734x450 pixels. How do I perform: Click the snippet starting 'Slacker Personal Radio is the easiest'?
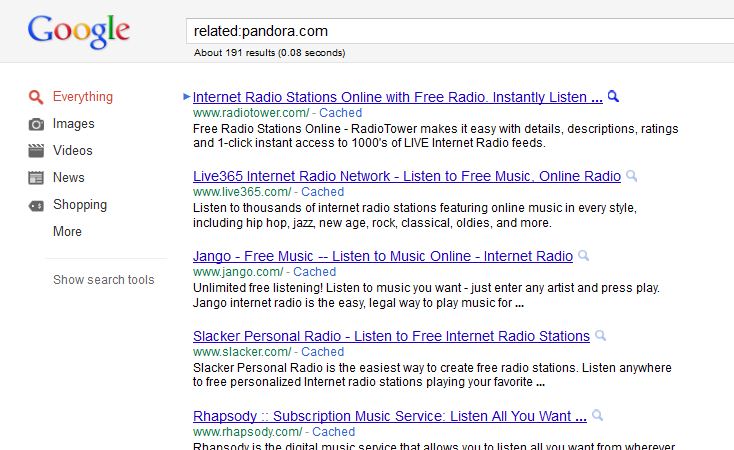(x=432, y=375)
